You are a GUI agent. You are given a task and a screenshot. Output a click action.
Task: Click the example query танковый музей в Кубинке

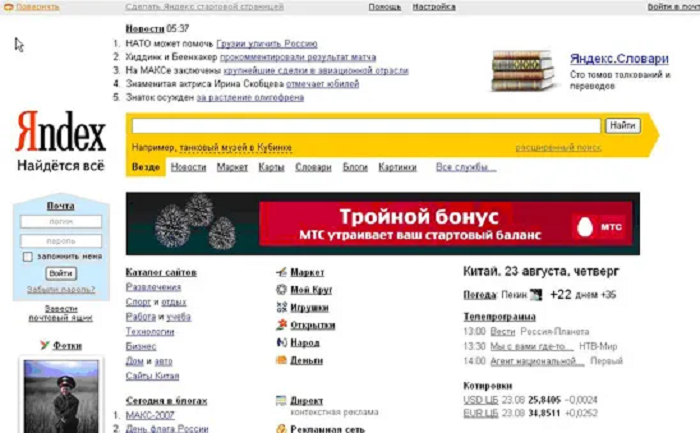[x=236, y=147]
